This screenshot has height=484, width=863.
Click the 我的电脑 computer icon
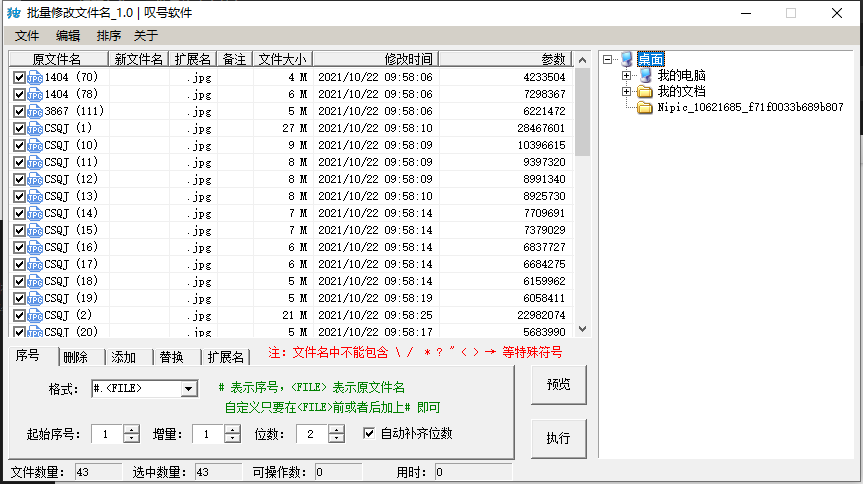click(x=645, y=75)
